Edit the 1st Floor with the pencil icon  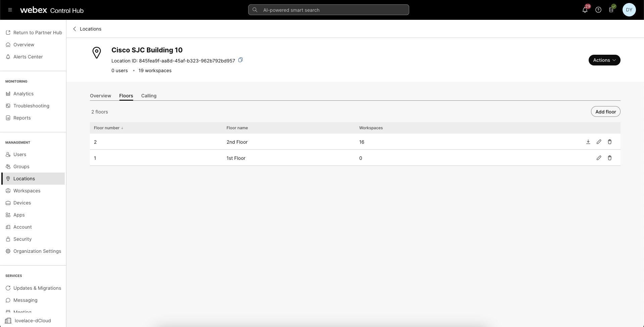click(x=599, y=158)
